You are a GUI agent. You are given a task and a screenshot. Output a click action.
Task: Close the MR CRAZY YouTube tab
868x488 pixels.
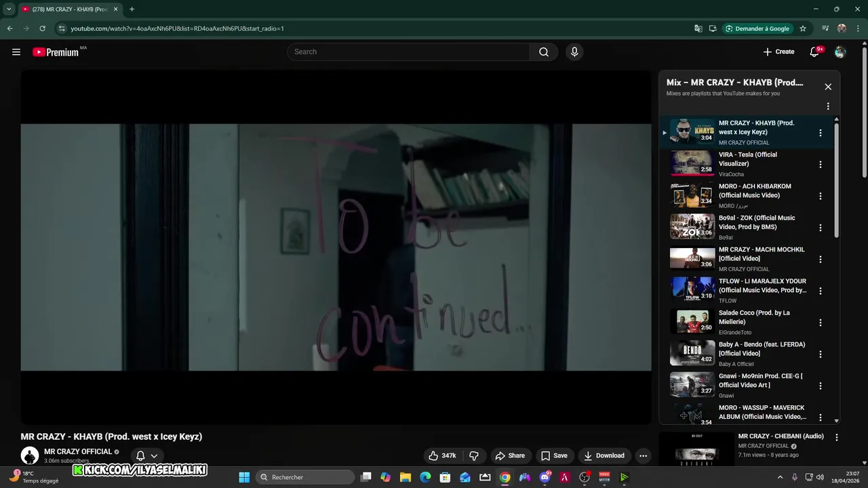(x=115, y=9)
